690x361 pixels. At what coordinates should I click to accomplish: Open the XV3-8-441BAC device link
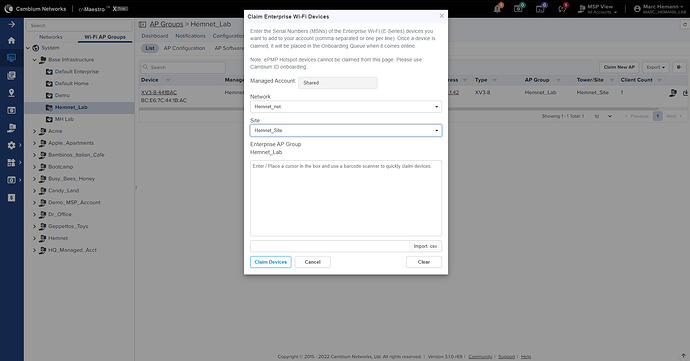click(159, 92)
